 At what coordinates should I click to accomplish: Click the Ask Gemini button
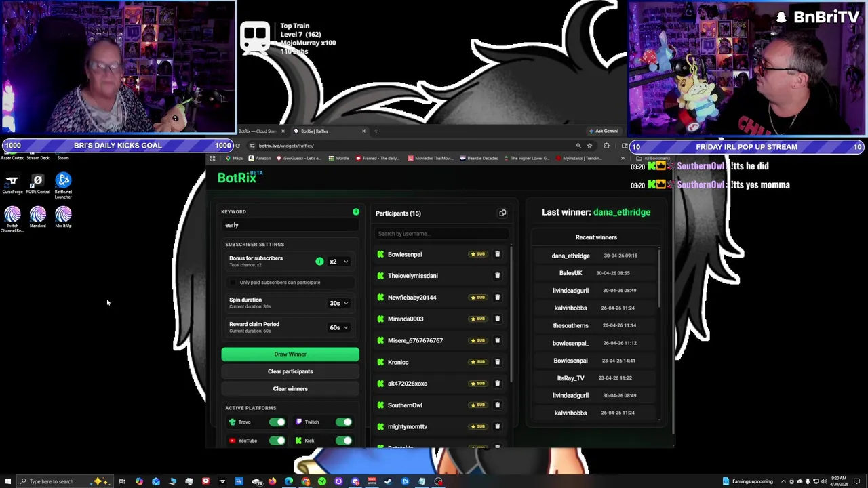point(604,131)
